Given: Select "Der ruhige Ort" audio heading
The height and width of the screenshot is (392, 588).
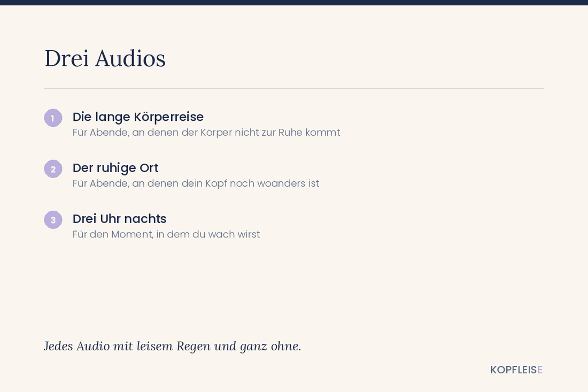Looking at the screenshot, I should [115, 168].
